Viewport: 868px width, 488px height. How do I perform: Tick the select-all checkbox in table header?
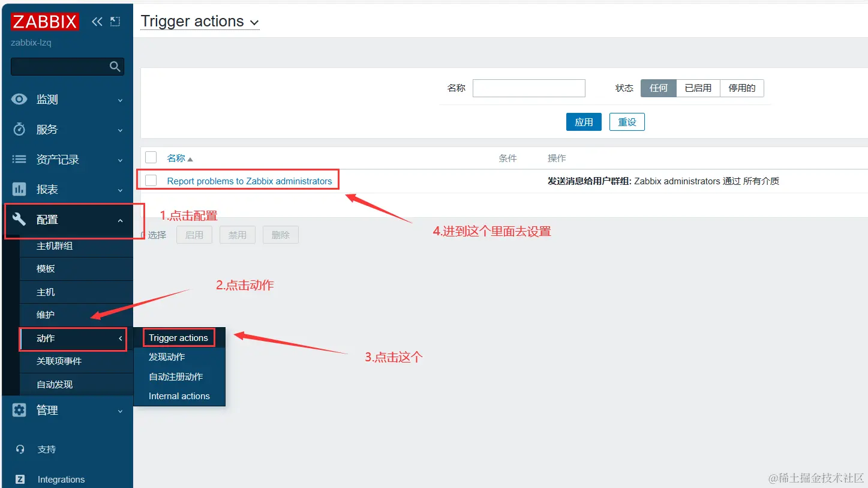[x=151, y=158]
